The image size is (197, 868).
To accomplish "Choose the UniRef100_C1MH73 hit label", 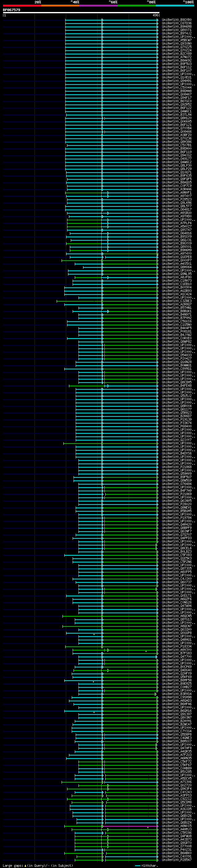I will click(177, 280).
